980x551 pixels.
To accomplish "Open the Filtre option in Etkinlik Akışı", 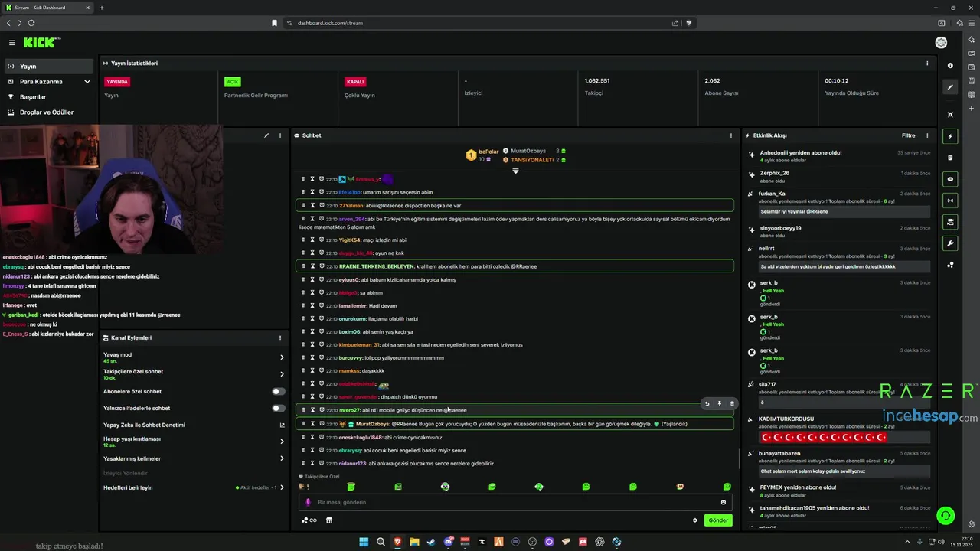I will click(x=908, y=135).
